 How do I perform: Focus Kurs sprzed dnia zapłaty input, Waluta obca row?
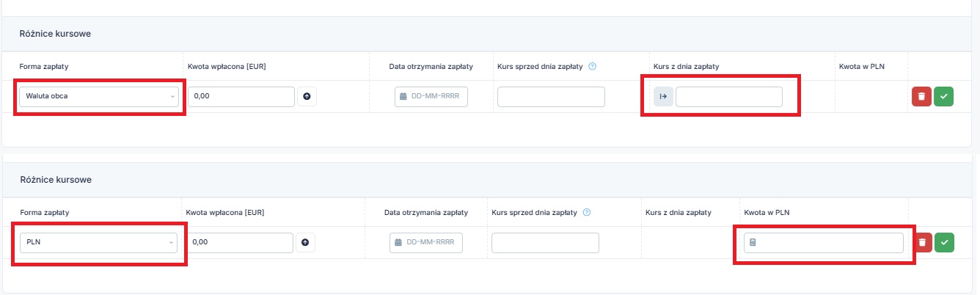coord(551,96)
